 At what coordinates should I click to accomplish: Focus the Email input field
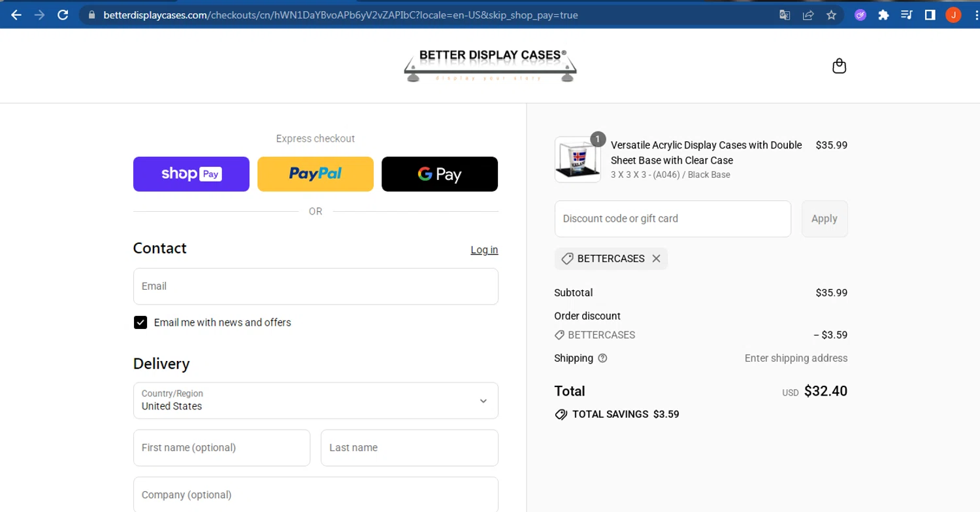(x=316, y=286)
